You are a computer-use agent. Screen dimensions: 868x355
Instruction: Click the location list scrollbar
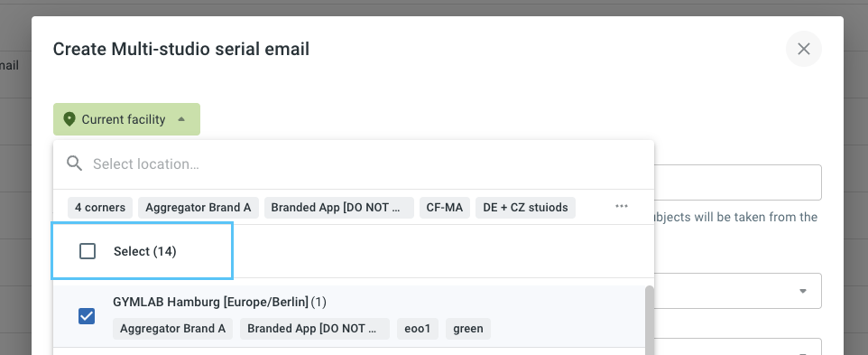pyautogui.click(x=650, y=320)
